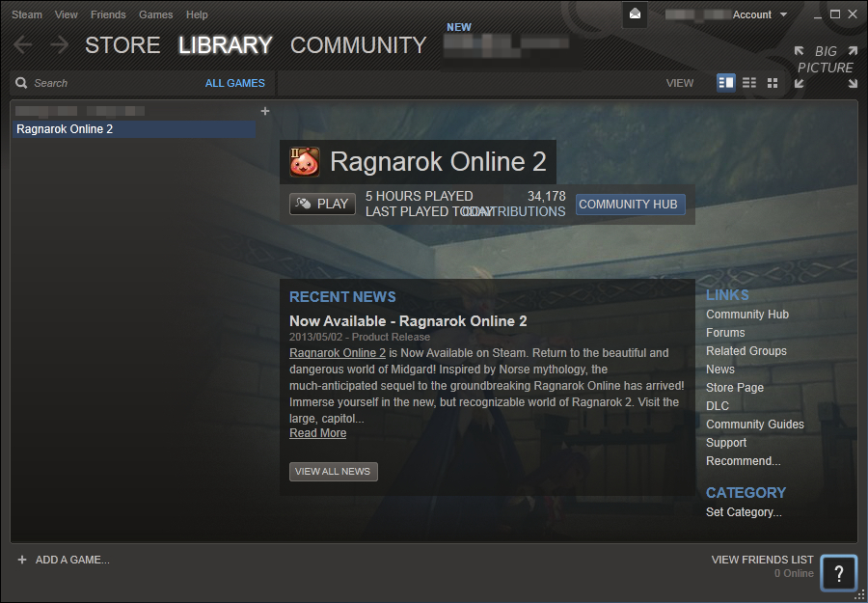Open the Store Page link

(735, 388)
